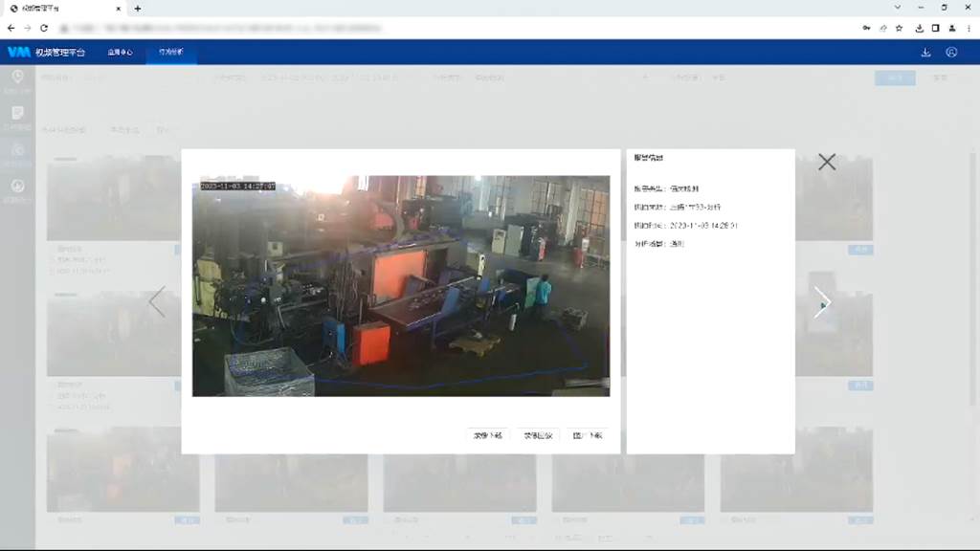Image resolution: width=980 pixels, height=551 pixels.
Task: Close the alarm detail popup with X
Action: tap(827, 162)
